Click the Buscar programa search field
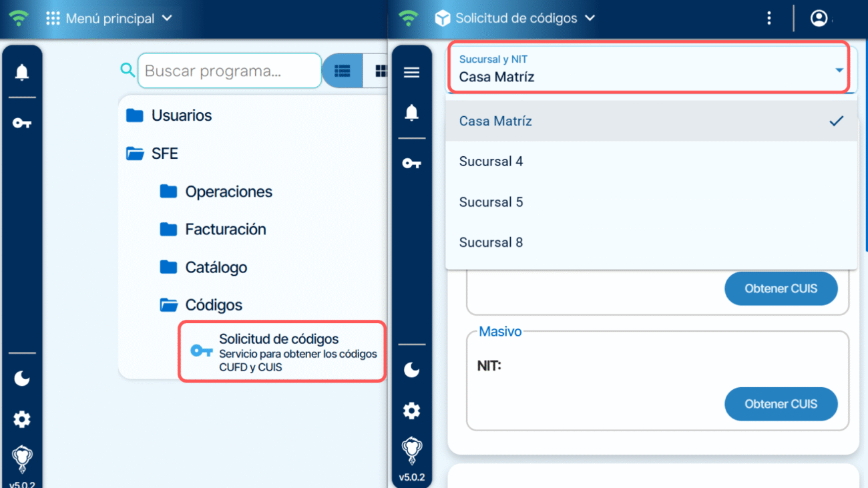 [x=229, y=71]
